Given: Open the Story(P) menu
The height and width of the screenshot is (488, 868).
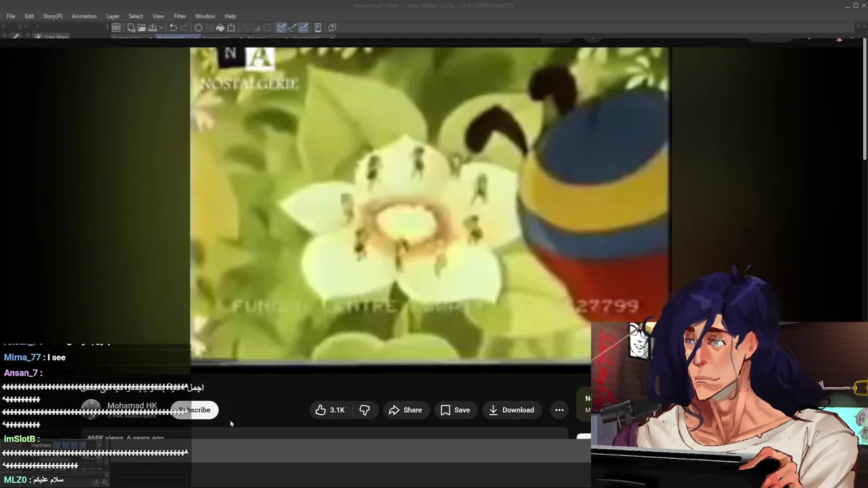Looking at the screenshot, I should click(x=52, y=16).
